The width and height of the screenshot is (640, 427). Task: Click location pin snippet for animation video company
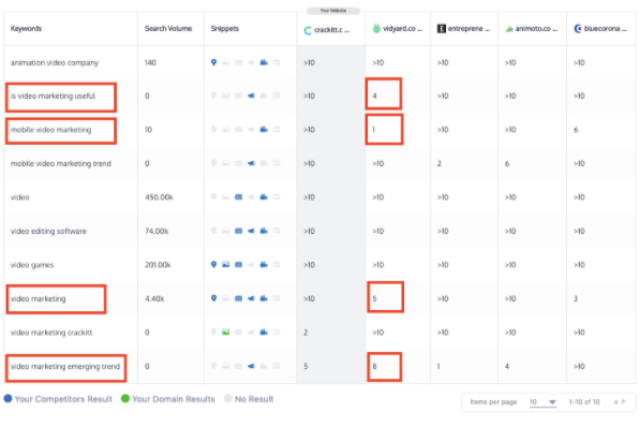214,62
